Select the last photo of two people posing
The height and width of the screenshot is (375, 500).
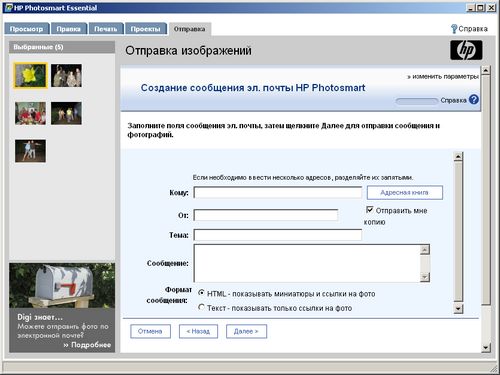[x=30, y=151]
